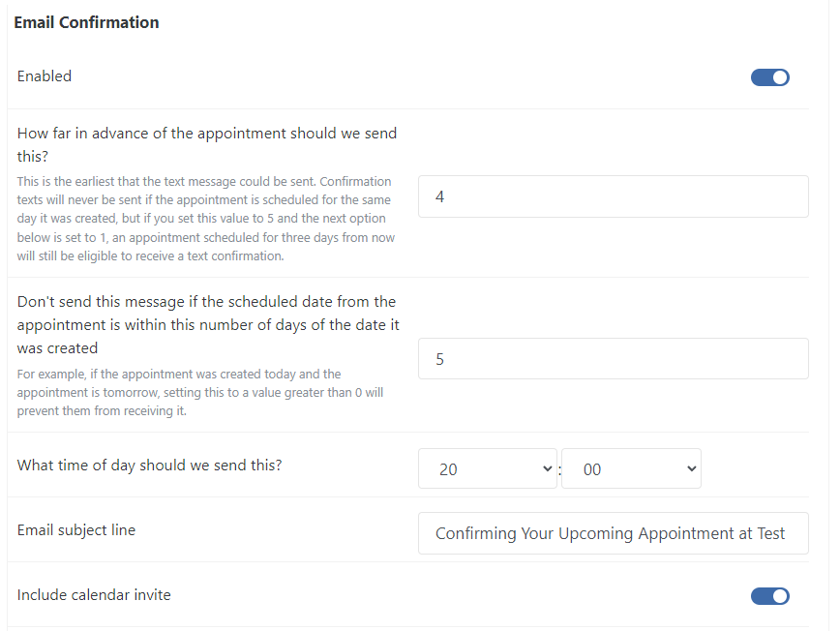Viewport: 840px width, 631px height.
Task: Click the input containing the value 4
Action: coord(613,195)
